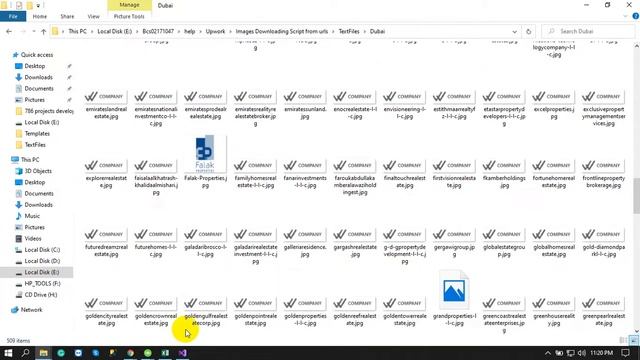This screenshot has width=640, height=360.
Task: Go up one folder level
Action: point(43,31)
